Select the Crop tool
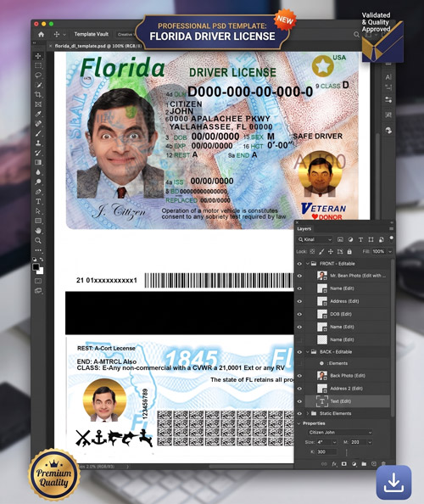Image resolution: width=424 pixels, height=504 pixels. click(x=38, y=94)
